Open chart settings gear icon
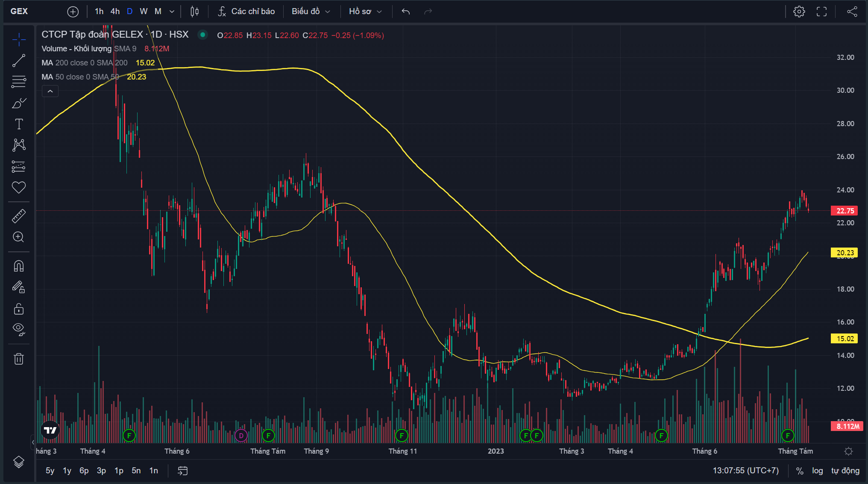The image size is (868, 484). tap(799, 12)
